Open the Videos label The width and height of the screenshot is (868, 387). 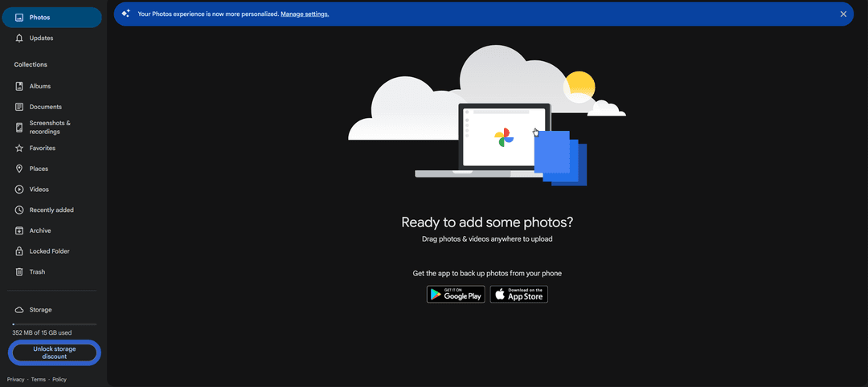pyautogui.click(x=39, y=189)
